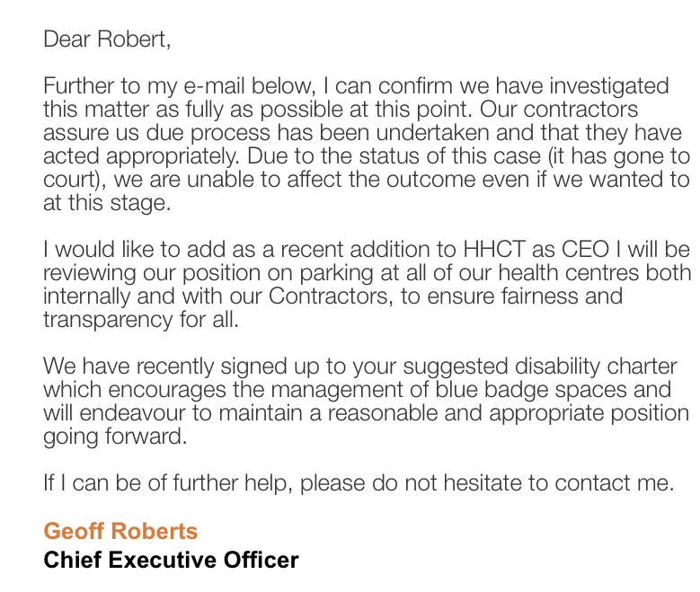
Task: Click the orange "Geoff Roberts" sender name
Action: click(x=120, y=531)
